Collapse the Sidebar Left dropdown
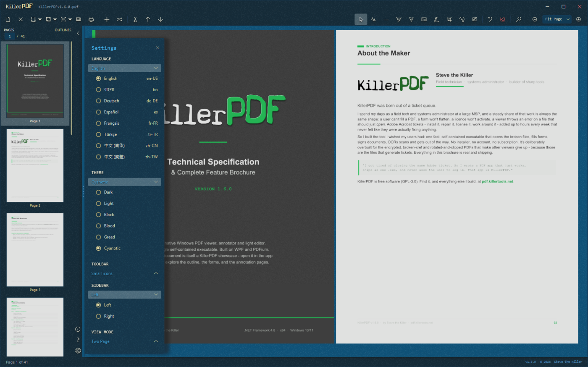588x367 pixels. [x=124, y=294]
